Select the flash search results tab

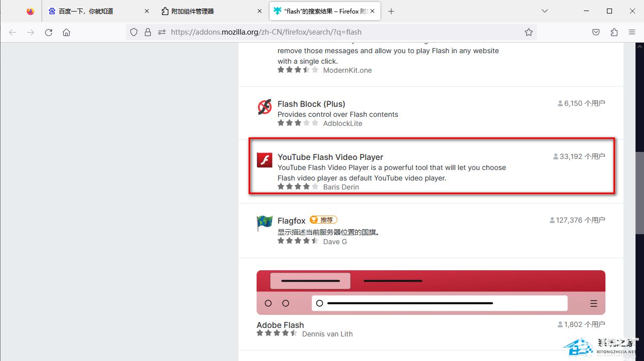coord(325,11)
